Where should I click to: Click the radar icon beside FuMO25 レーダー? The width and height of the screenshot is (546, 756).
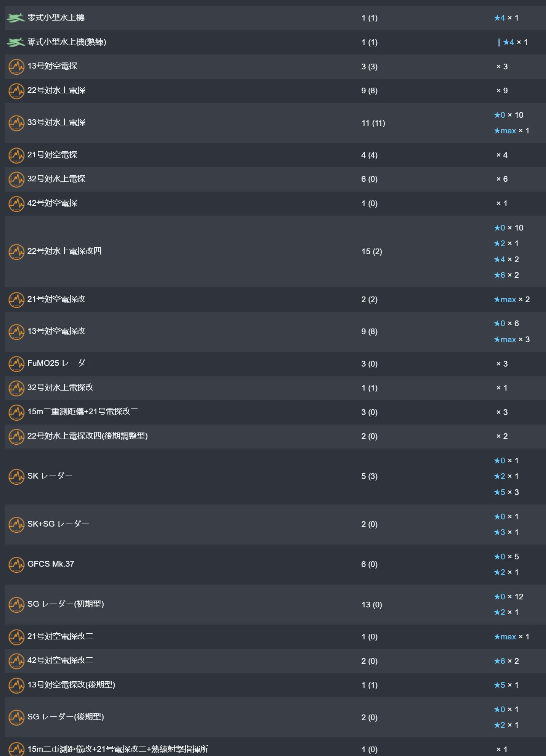[16, 364]
